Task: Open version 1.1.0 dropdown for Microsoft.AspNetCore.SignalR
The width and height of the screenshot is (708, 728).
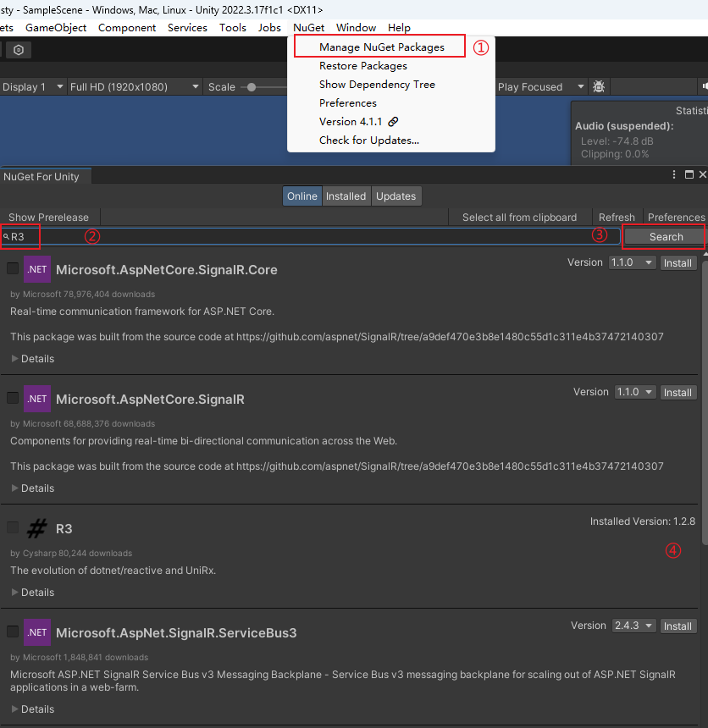Action: (634, 392)
